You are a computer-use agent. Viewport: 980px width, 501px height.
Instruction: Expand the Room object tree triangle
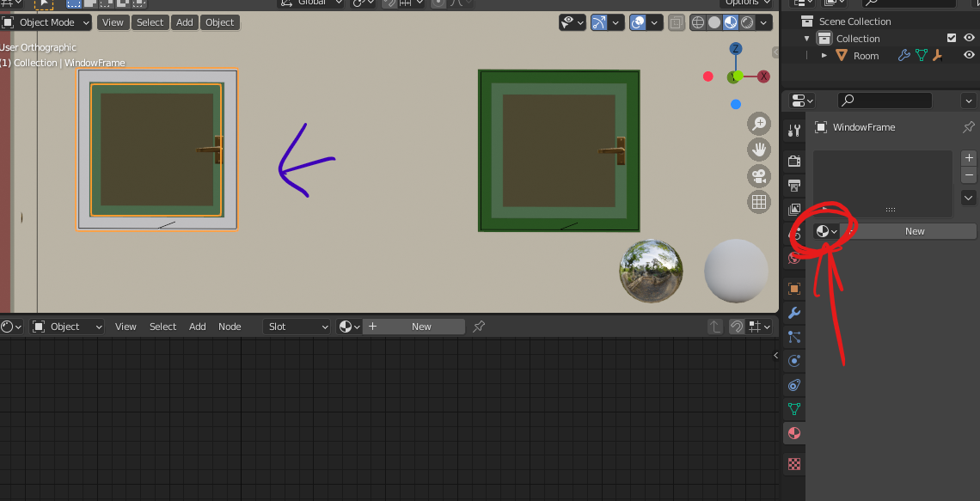click(824, 56)
